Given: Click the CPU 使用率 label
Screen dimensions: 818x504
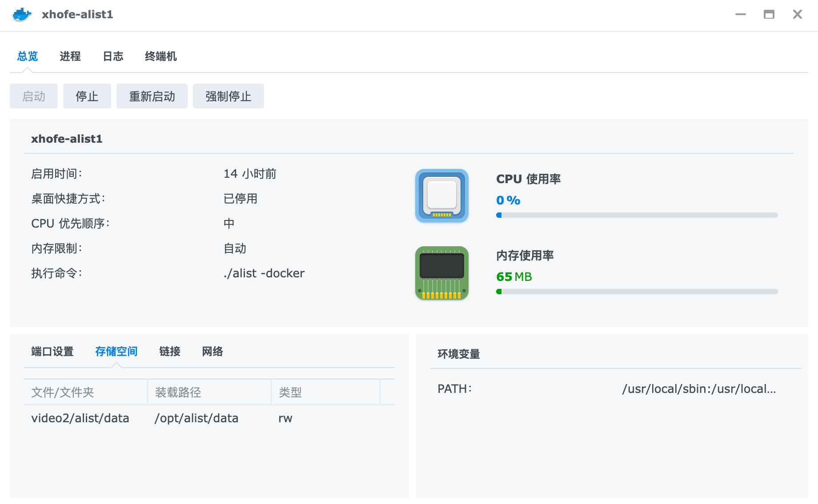Looking at the screenshot, I should [529, 179].
